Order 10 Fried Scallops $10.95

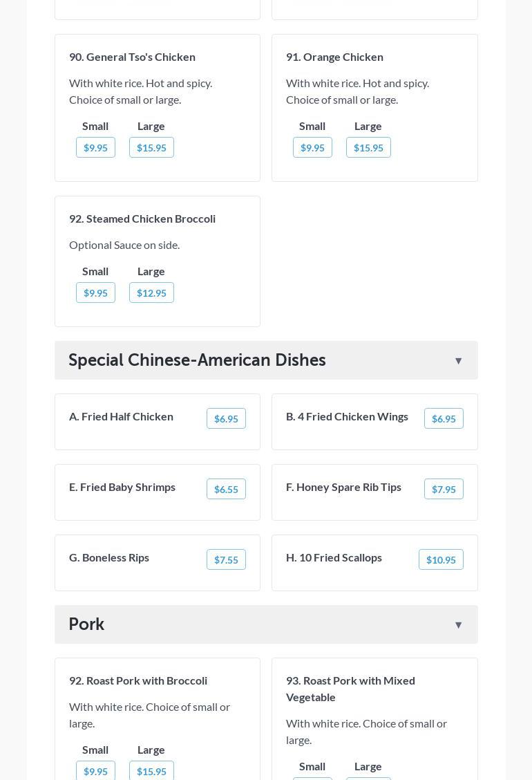tap(441, 559)
